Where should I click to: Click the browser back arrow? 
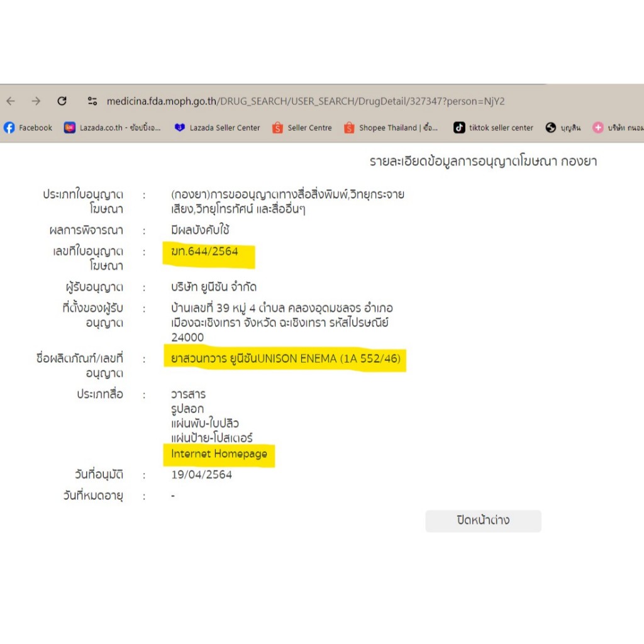pos(11,101)
